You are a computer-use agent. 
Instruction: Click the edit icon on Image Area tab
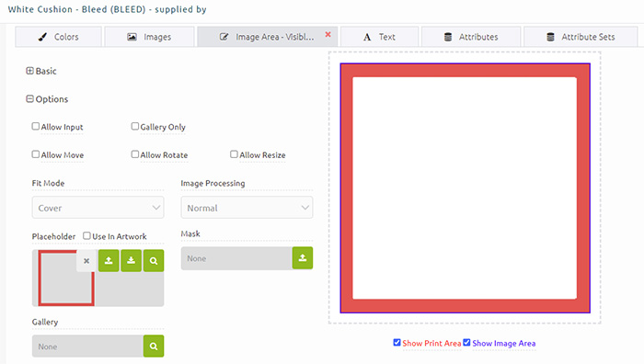click(224, 37)
